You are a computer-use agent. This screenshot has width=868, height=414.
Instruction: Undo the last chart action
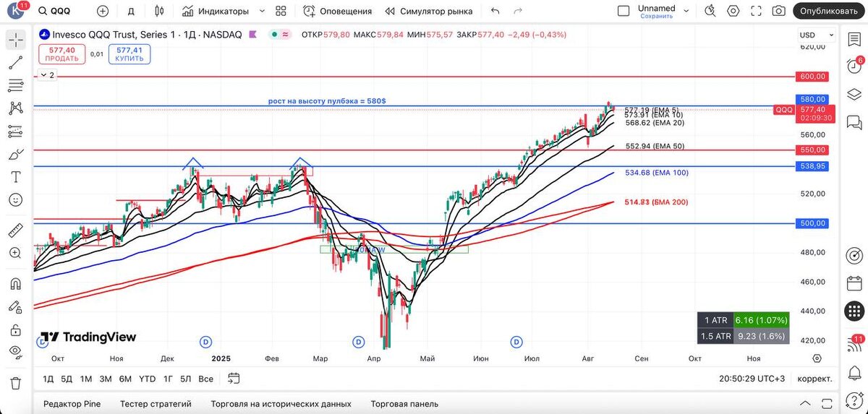495,11
